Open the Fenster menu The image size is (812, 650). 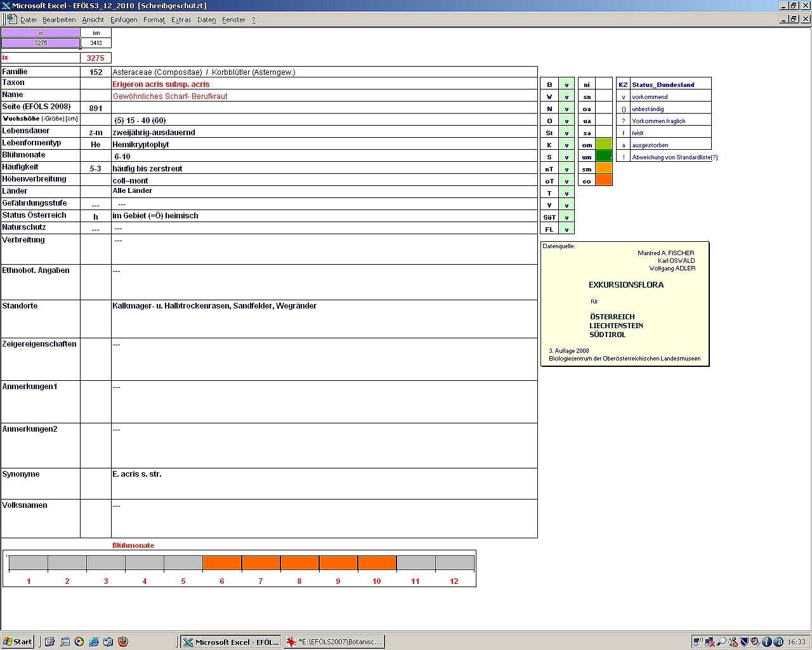click(x=234, y=20)
